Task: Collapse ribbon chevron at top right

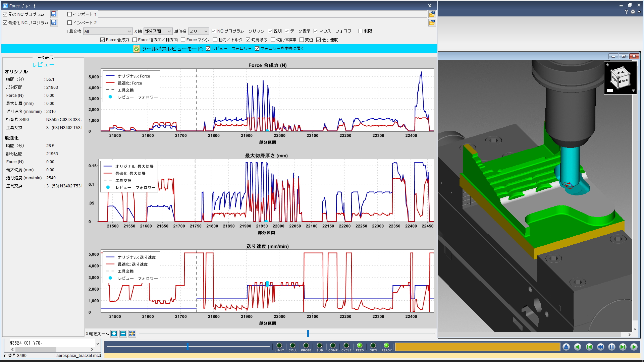Action: (x=639, y=12)
